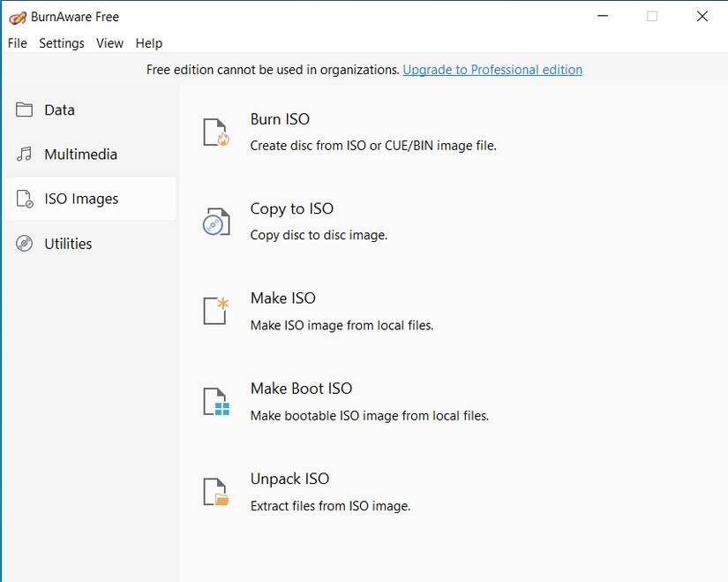The image size is (728, 582).
Task: Launch Burn ISO from its title text
Action: point(280,118)
